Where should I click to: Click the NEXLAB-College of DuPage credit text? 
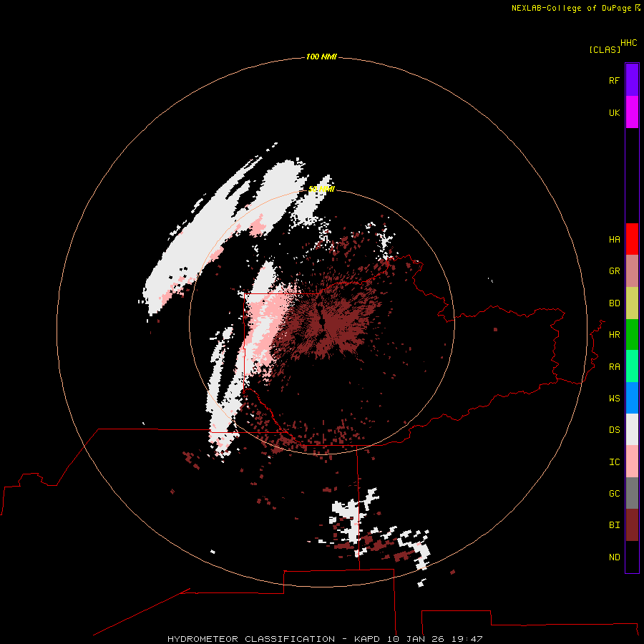click(571, 8)
